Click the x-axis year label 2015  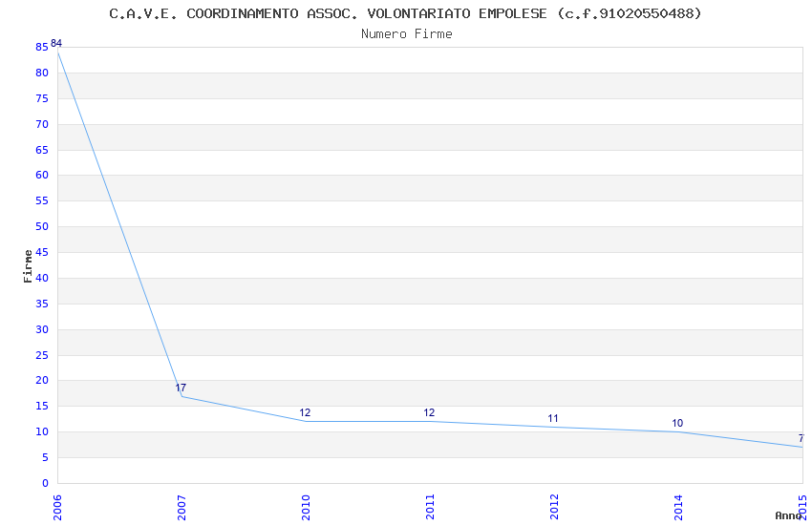(x=802, y=508)
